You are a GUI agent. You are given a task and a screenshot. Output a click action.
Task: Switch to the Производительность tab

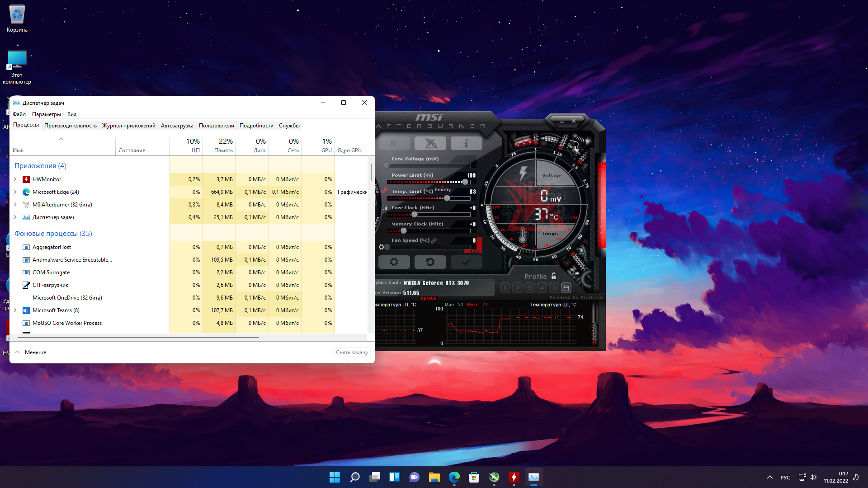pyautogui.click(x=70, y=126)
